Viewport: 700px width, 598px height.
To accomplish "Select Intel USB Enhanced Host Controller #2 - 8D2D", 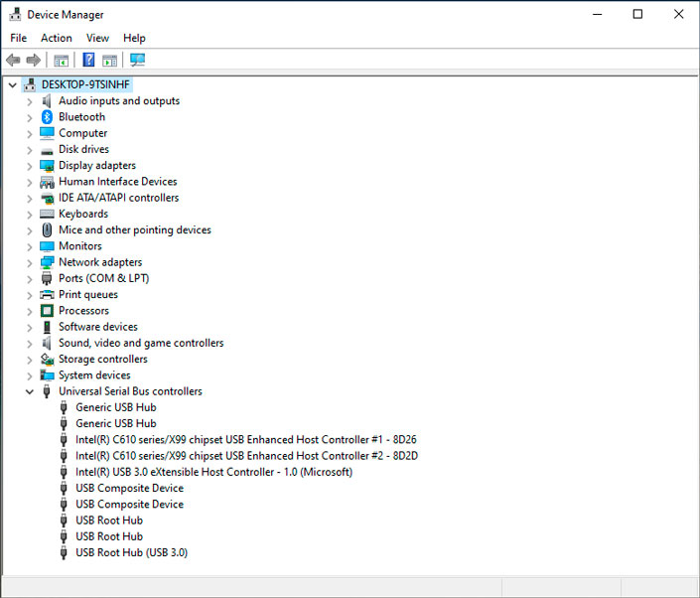I will [x=246, y=456].
